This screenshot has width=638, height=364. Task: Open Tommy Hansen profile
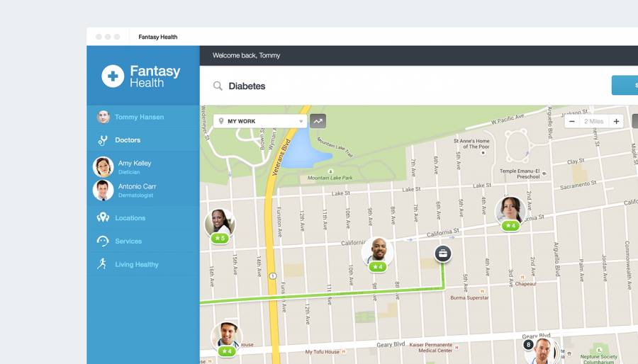139,117
